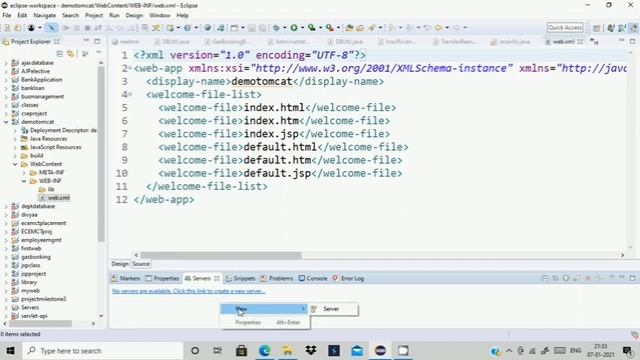Image resolution: width=640 pixels, height=360 pixels.
Task: Click Collapse All icon in Project Explorer
Action: click(60, 53)
